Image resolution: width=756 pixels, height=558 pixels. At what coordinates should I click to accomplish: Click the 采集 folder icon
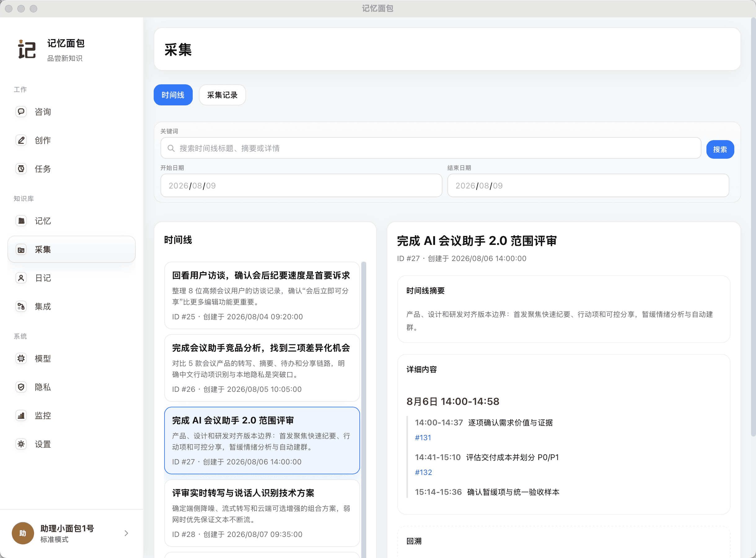pyautogui.click(x=21, y=250)
